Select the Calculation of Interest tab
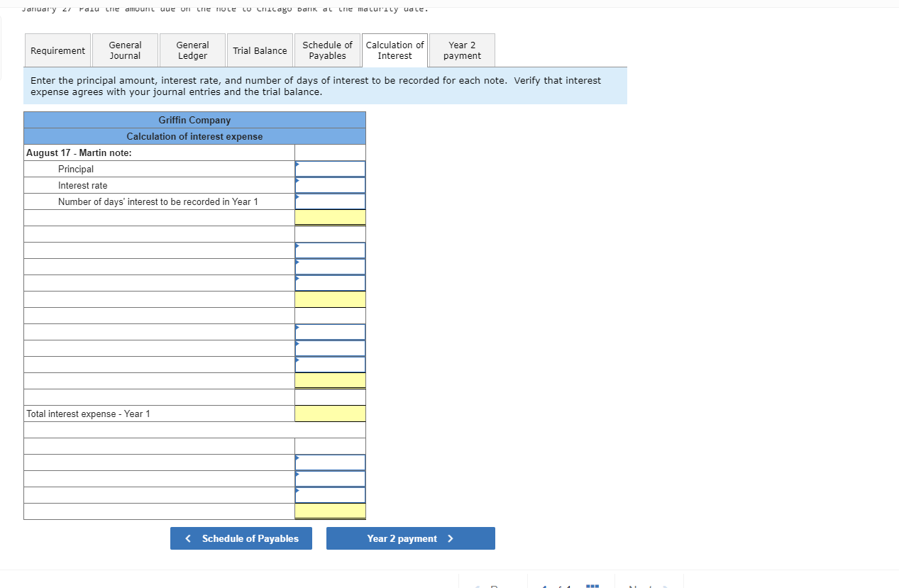This screenshot has width=899, height=588. [x=395, y=50]
